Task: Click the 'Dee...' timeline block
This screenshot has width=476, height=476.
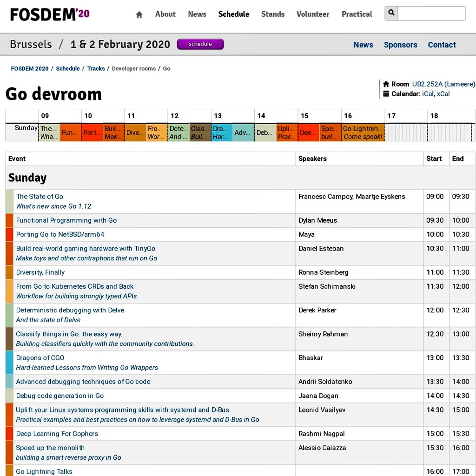Action: pyautogui.click(x=309, y=132)
